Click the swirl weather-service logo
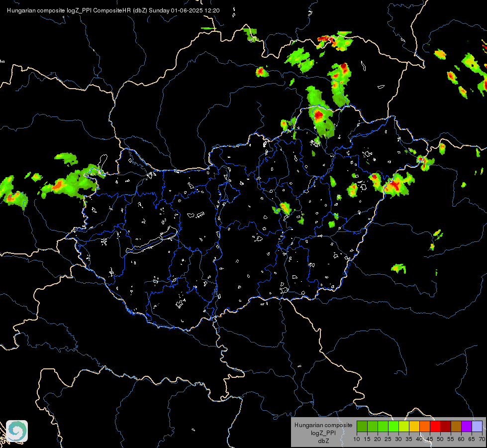The width and height of the screenshot is (487, 448). [x=17, y=431]
